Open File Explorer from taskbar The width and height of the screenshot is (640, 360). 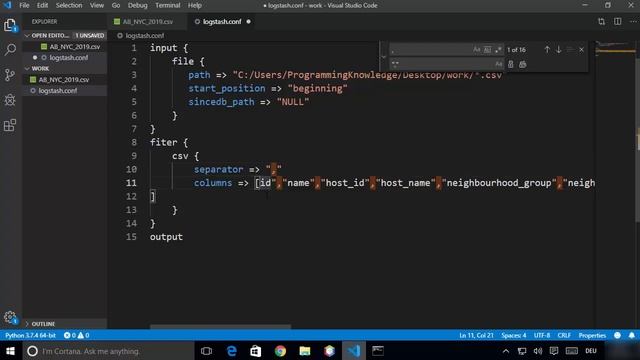304,351
